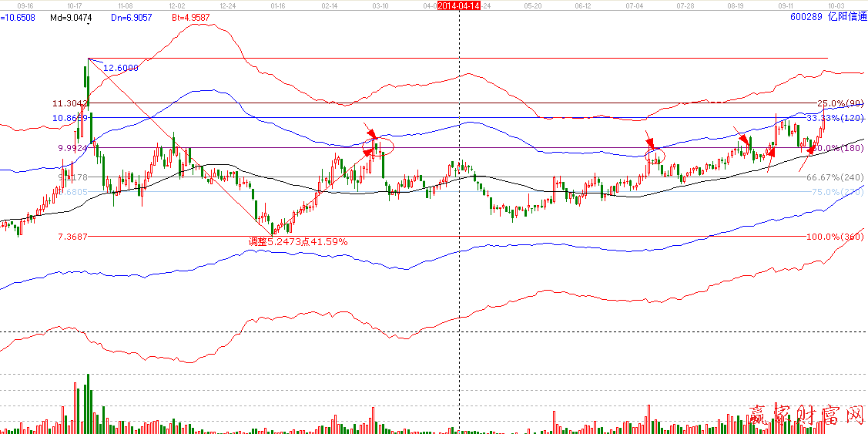
Task: Click the Md=9.0474 indicator readout
Action: tap(71, 16)
